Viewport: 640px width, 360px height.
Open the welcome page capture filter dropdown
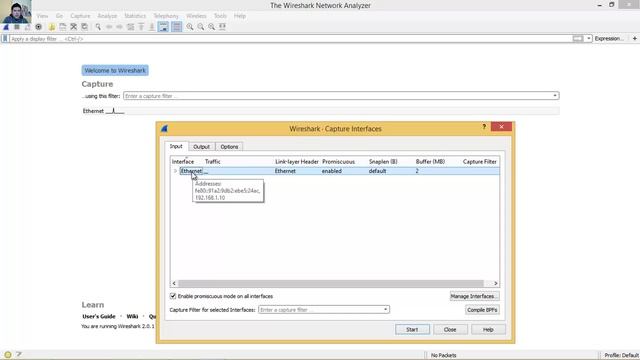[x=555, y=96]
